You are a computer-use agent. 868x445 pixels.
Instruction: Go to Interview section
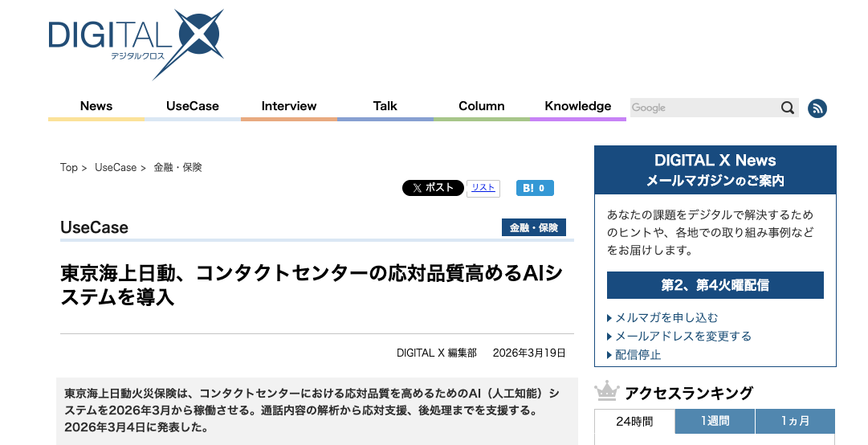click(289, 106)
